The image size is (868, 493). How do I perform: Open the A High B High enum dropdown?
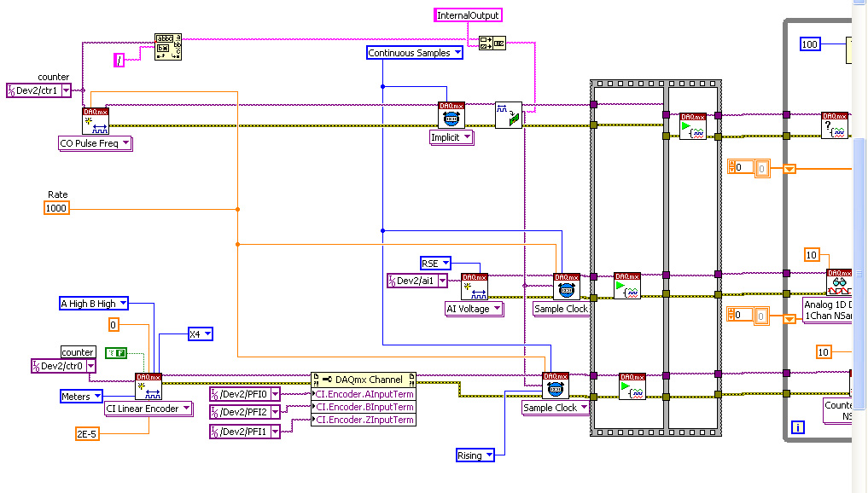[123, 303]
